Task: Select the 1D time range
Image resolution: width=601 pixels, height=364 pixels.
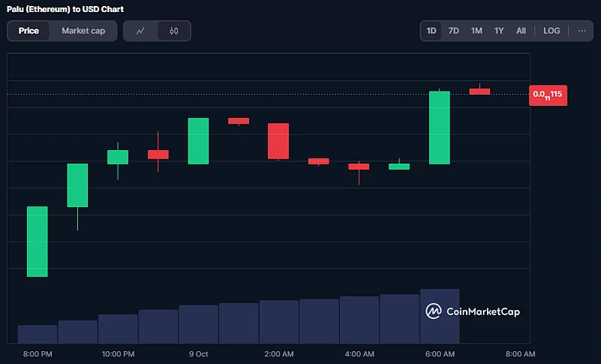Action: [431, 31]
